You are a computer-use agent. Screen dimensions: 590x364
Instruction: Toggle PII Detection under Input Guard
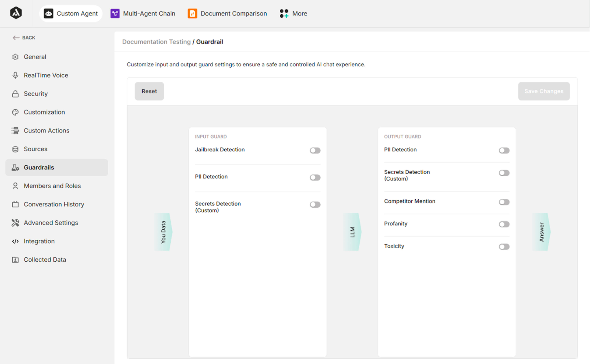pyautogui.click(x=315, y=178)
